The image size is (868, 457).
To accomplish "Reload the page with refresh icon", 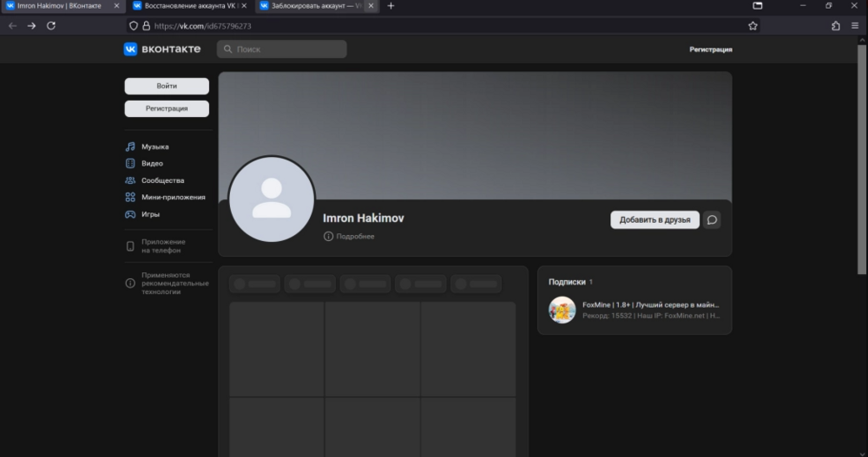I will [51, 25].
